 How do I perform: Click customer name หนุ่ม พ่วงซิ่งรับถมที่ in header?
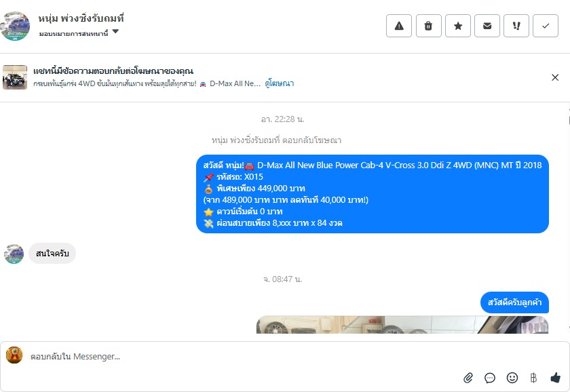81,18
